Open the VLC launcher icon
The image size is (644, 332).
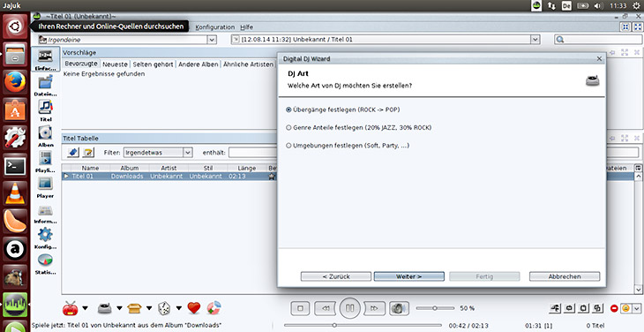point(15,193)
